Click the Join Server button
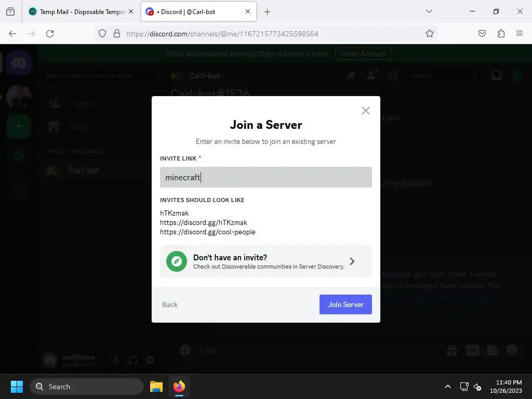Image resolution: width=532 pixels, height=399 pixels. point(345,304)
